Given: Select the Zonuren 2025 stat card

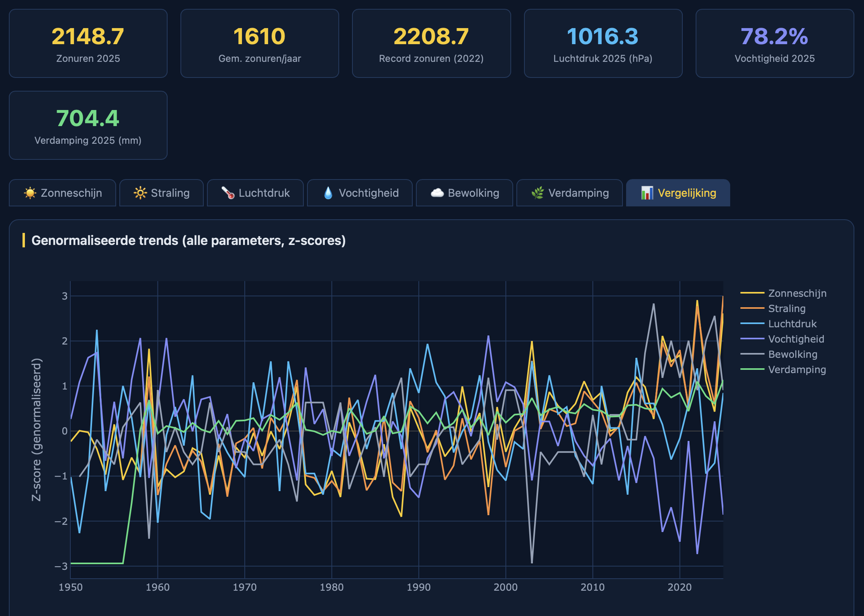Looking at the screenshot, I should click(x=88, y=43).
